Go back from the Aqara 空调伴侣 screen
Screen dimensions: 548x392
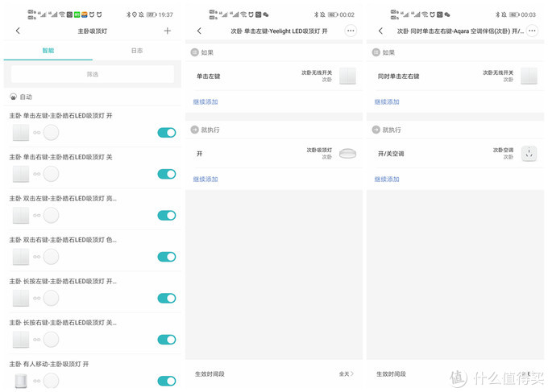[380, 31]
